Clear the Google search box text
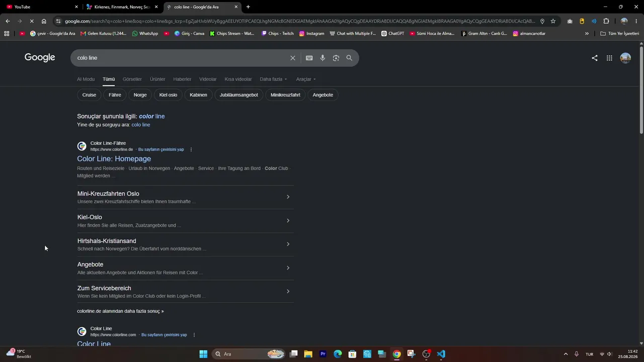 (x=293, y=58)
